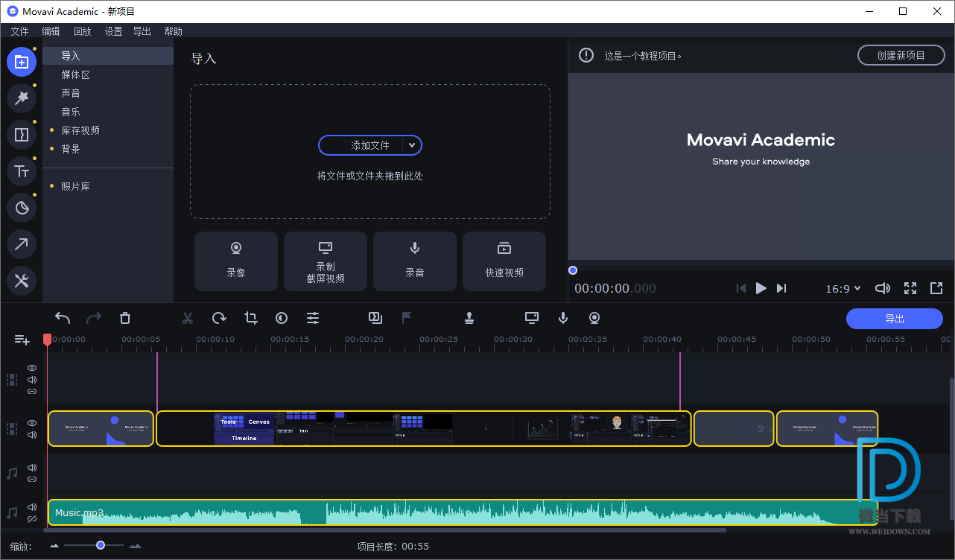Click the 创建新项目 button
Screen dimensions: 955x560
[901, 55]
